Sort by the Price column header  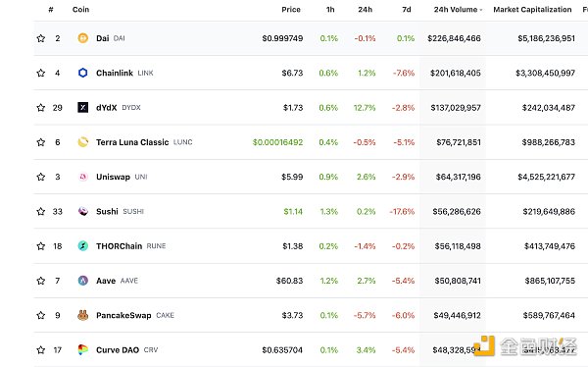291,10
